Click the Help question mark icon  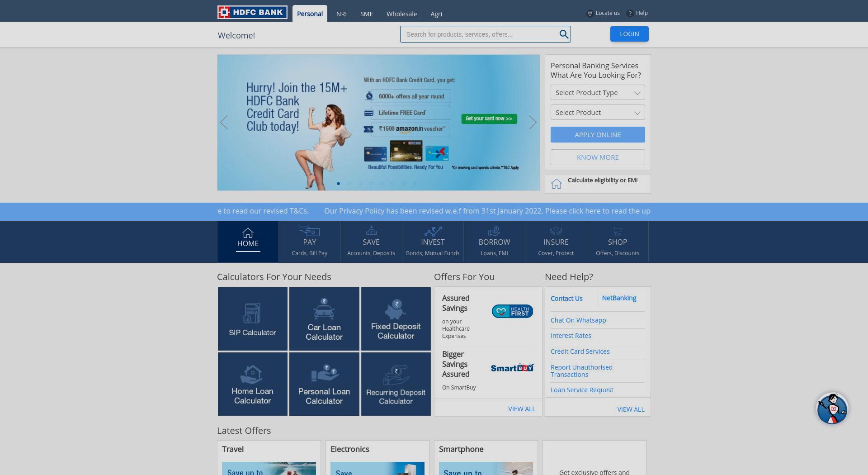(630, 14)
